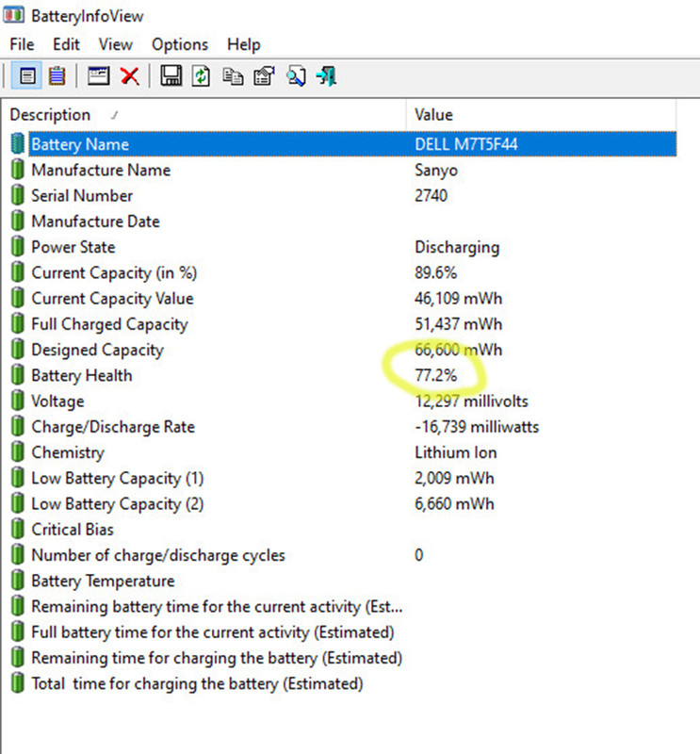Click battery icon beside Power State
Screen dimensions: 700x754
pyautogui.click(x=17, y=247)
